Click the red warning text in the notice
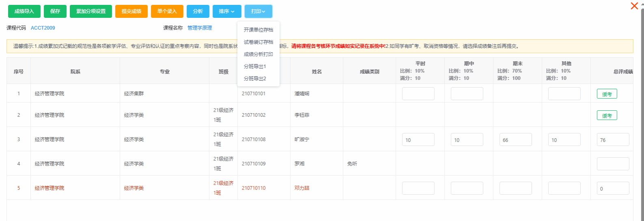Screen dimensions: 644x221 (x=338, y=46)
